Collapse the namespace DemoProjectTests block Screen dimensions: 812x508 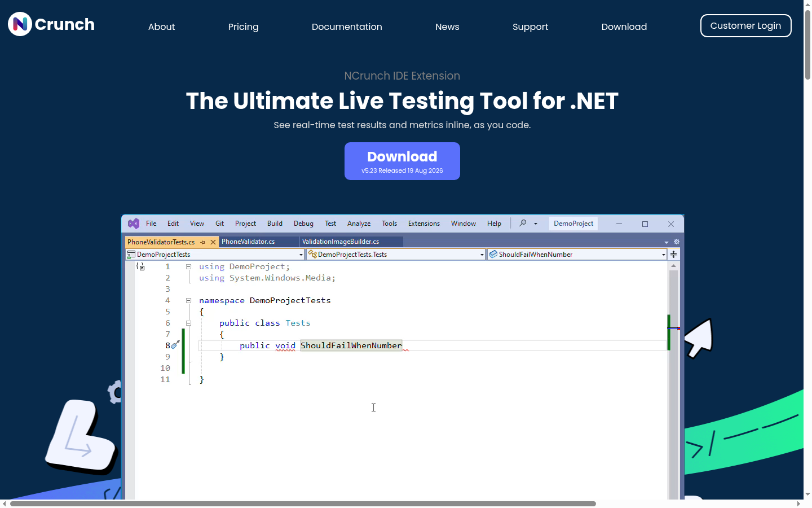[x=188, y=300]
